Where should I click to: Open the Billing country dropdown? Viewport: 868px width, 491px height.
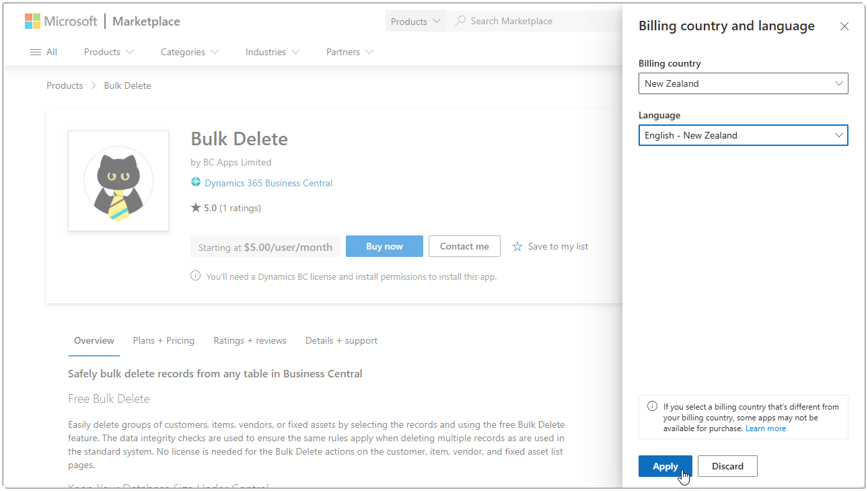742,83
